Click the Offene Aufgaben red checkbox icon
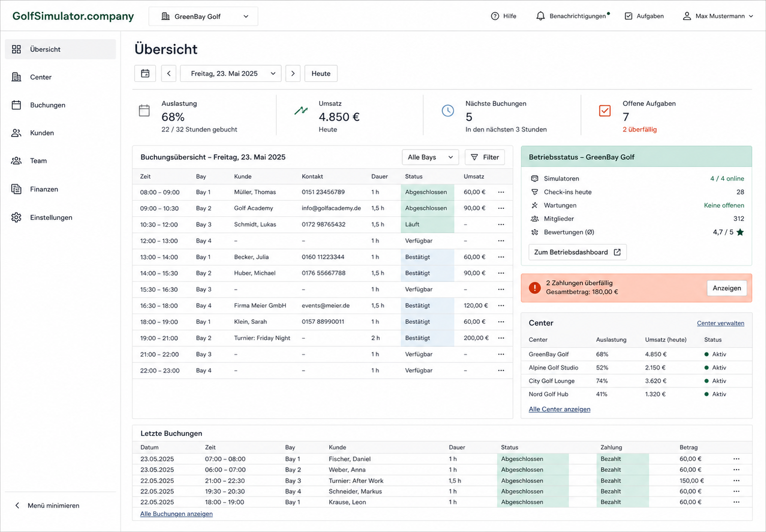 (x=605, y=110)
